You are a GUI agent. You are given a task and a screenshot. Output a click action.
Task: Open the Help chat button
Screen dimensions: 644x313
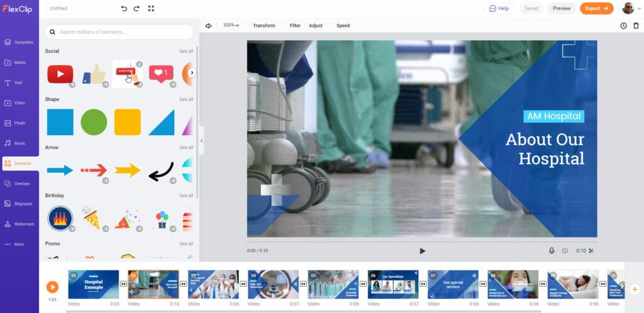click(499, 8)
